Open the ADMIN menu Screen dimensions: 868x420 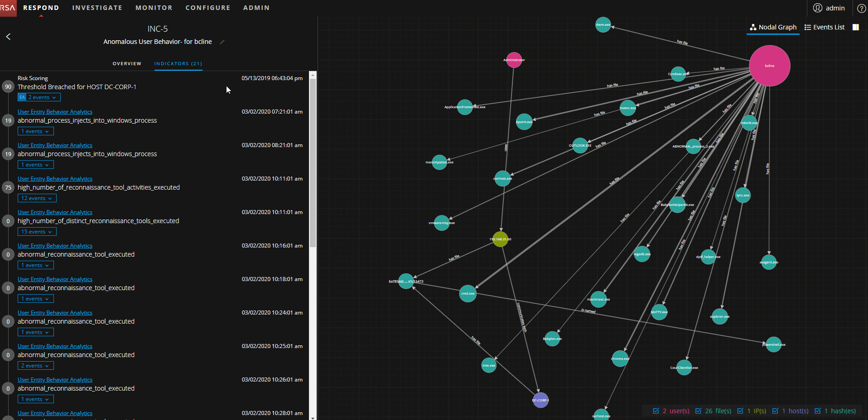[x=256, y=8]
